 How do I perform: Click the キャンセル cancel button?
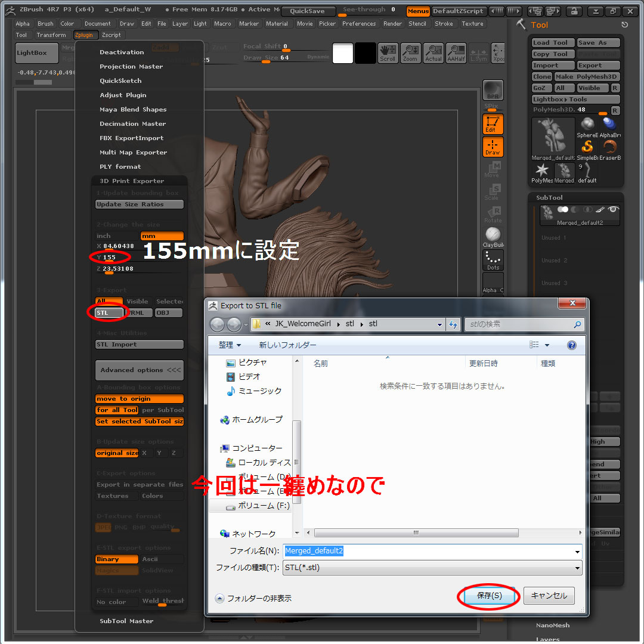[549, 596]
